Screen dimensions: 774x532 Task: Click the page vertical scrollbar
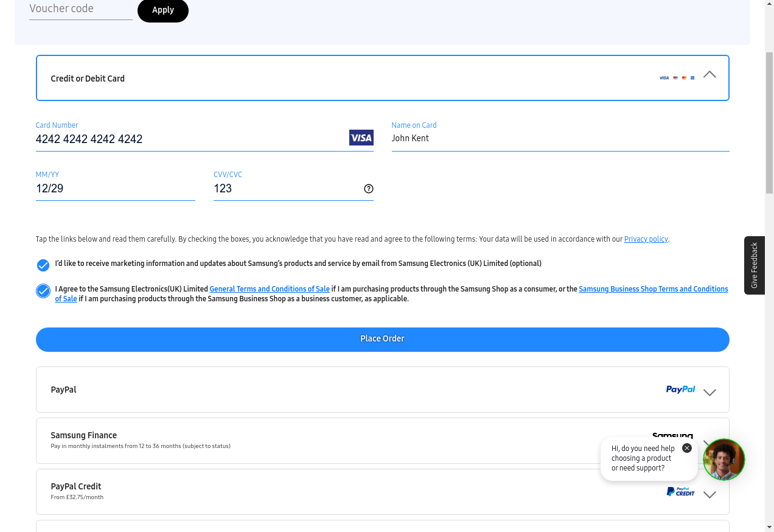coord(769,122)
